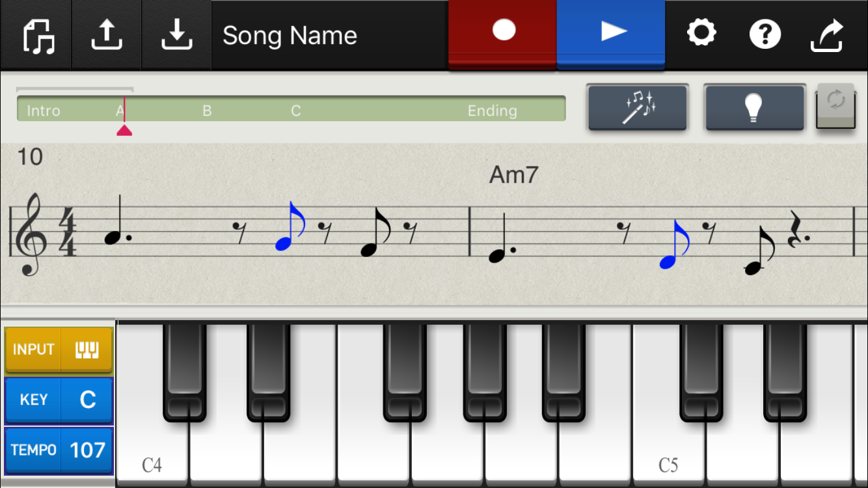Tap the upload song icon
Viewport: 868px width, 488px height.
coord(107,34)
